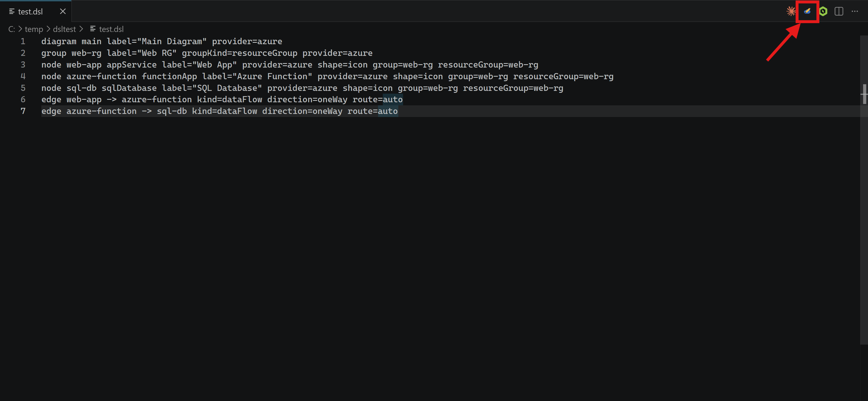The image size is (868, 401).
Task: Click direction=oneWay on line 7
Action: pyautogui.click(x=302, y=111)
